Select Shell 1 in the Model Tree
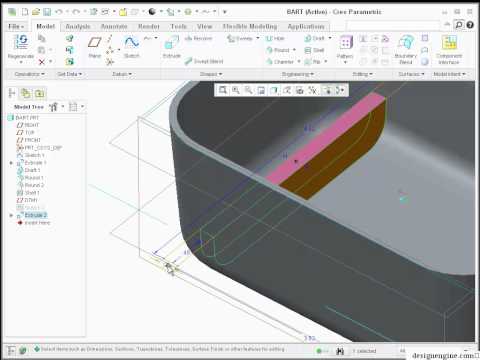The width and height of the screenshot is (480, 360). (28, 193)
